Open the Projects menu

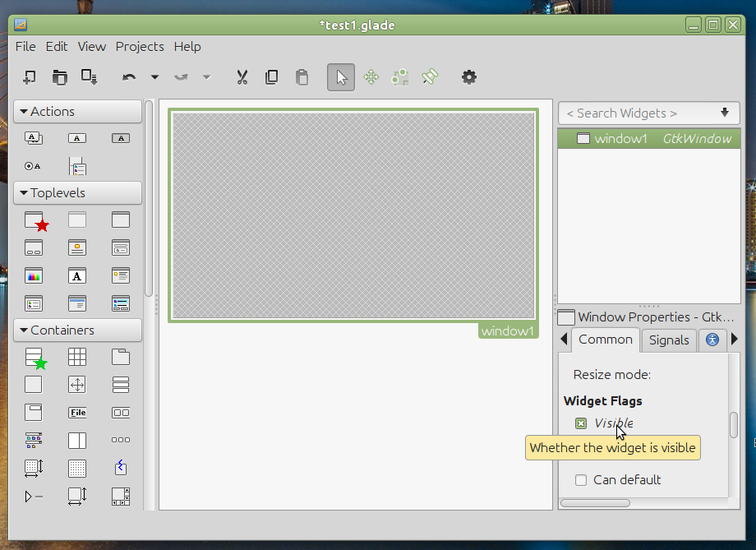(x=140, y=47)
